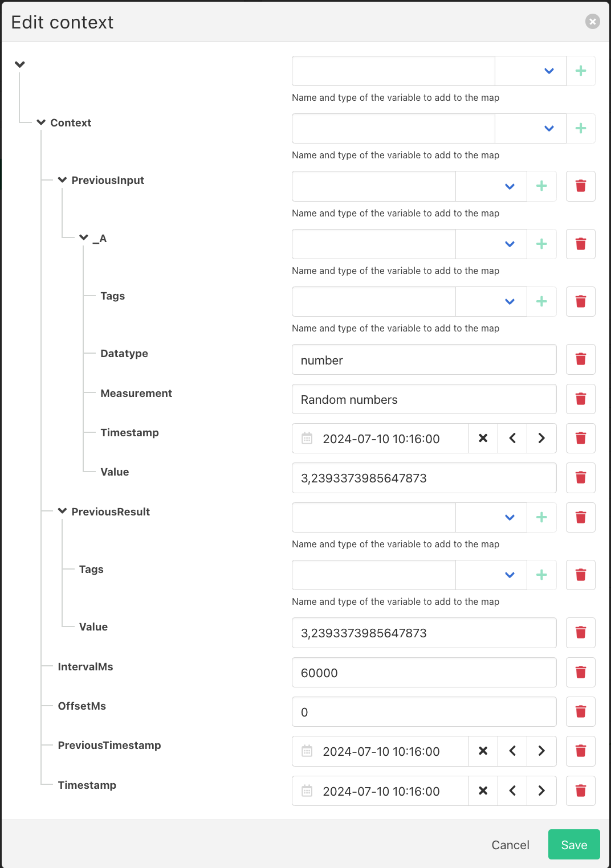The width and height of the screenshot is (611, 868).
Task: Delete _A Timestamp entry with trash icon
Action: tap(581, 438)
